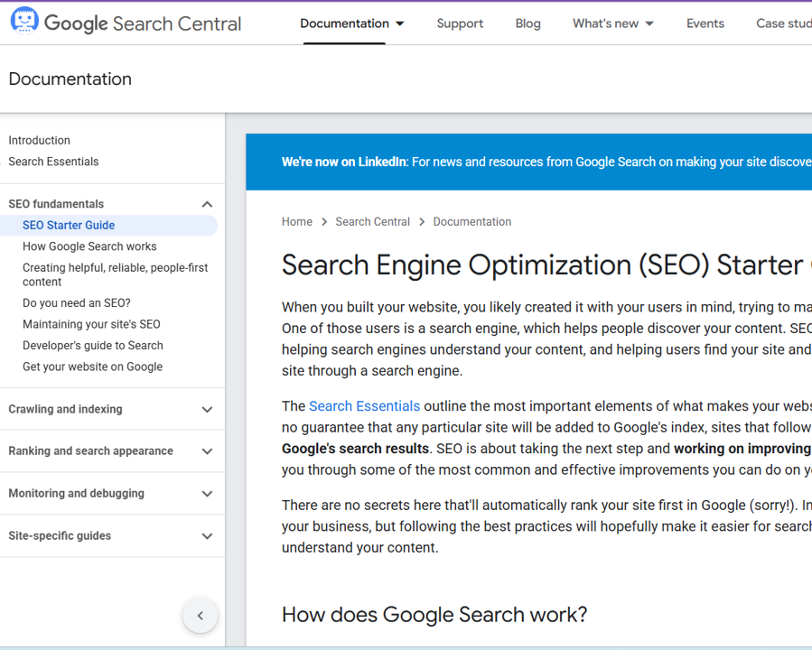Open Introduction in the sidebar

pos(39,141)
